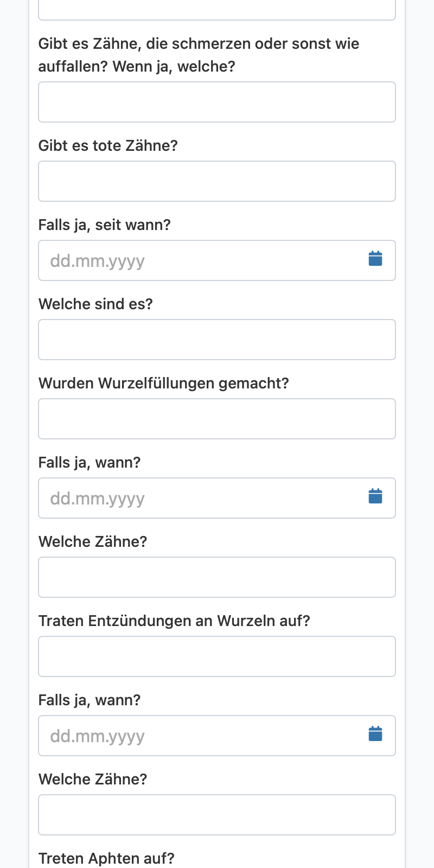Viewport: 434px width, 868px height.
Task: Select the date field under the Entzündungen question
Action: click(217, 736)
